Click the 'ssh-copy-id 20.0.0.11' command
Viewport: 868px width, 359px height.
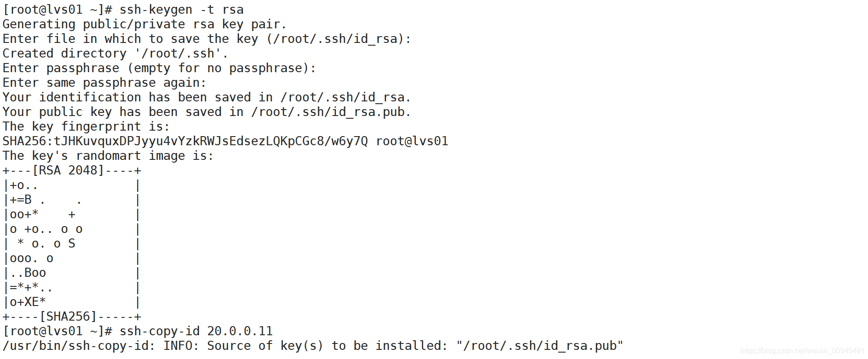click(196, 331)
